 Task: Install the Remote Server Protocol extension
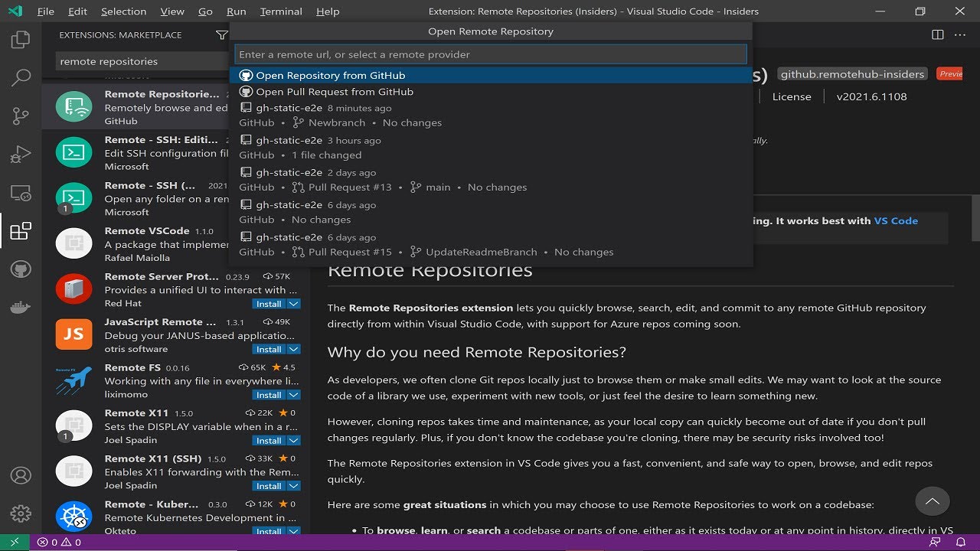[x=269, y=304]
